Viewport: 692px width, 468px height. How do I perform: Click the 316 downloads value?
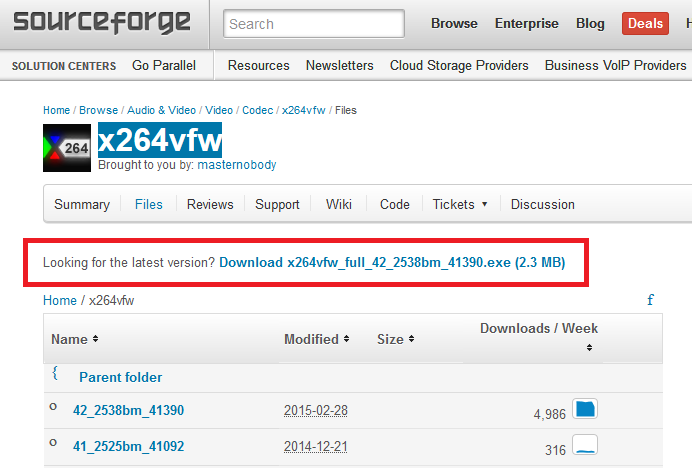pyautogui.click(x=555, y=450)
